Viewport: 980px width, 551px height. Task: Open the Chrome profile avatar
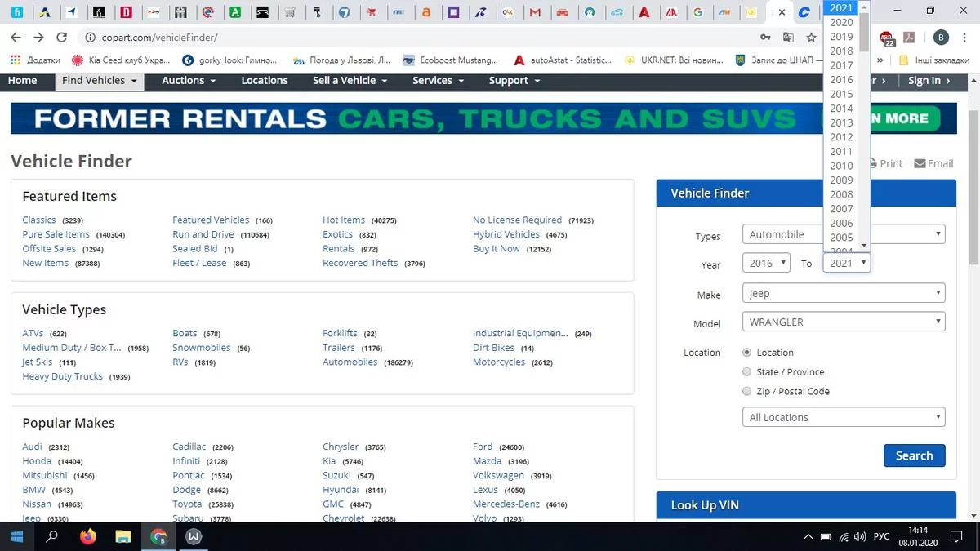pyautogui.click(x=941, y=38)
